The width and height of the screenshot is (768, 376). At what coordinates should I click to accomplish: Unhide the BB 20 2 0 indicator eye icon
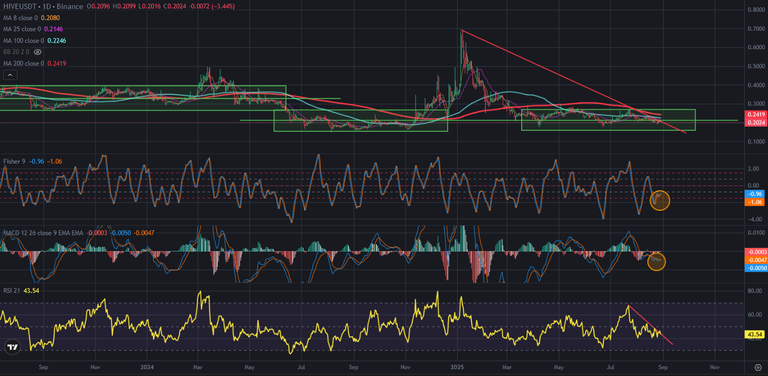(x=38, y=51)
